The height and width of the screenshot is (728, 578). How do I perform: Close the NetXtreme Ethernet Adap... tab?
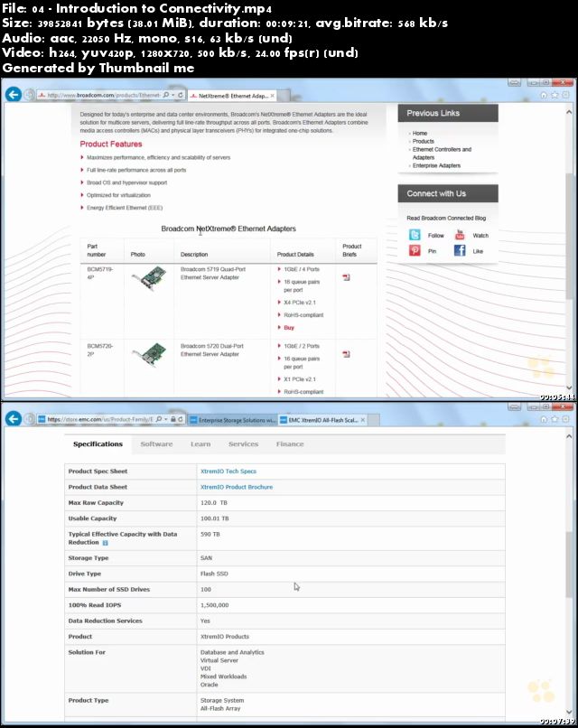tap(273, 96)
